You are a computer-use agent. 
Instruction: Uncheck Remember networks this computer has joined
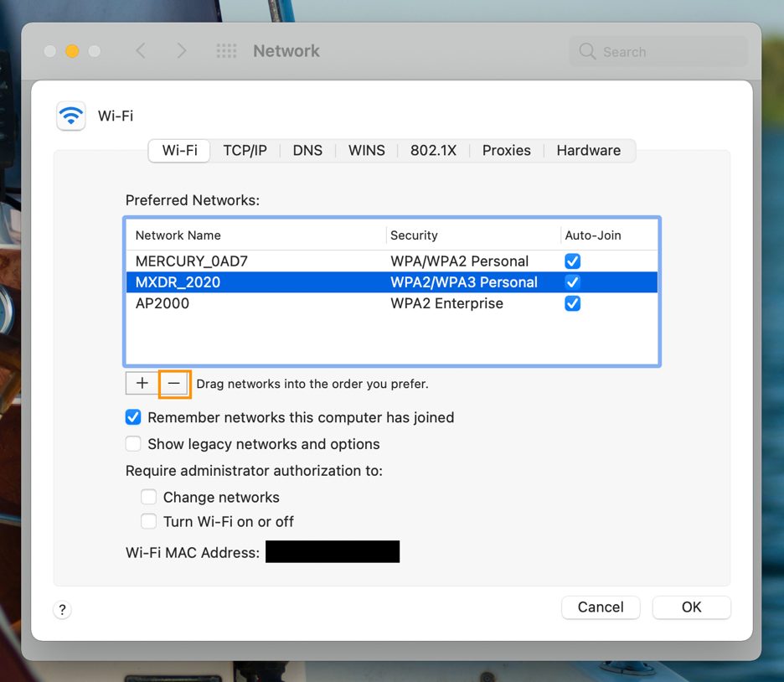(x=133, y=417)
